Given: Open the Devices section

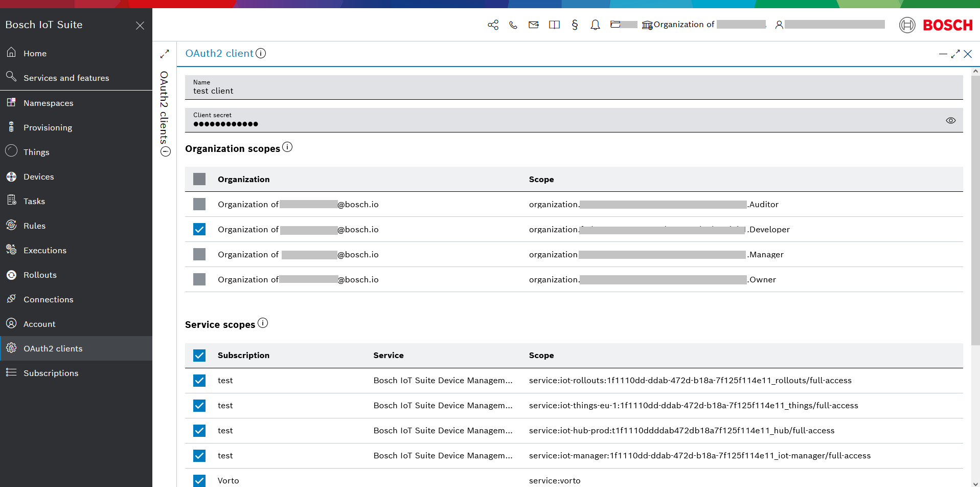Looking at the screenshot, I should pos(76,176).
